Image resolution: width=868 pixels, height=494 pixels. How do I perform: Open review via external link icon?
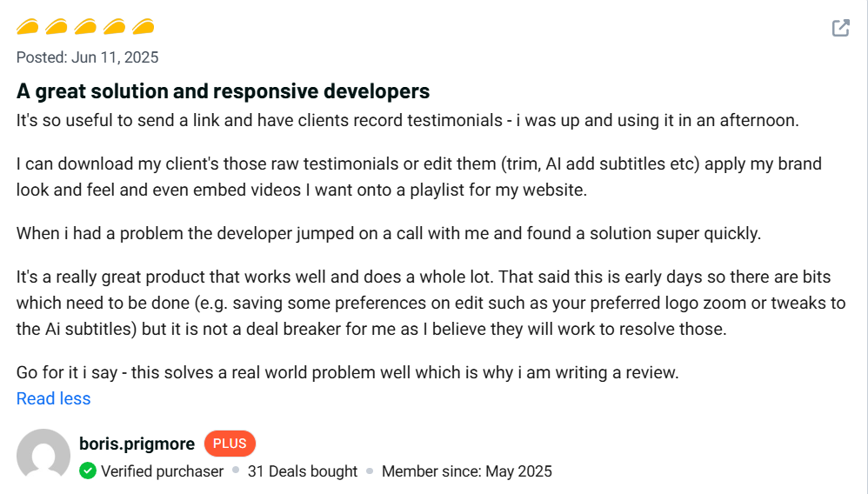840,28
